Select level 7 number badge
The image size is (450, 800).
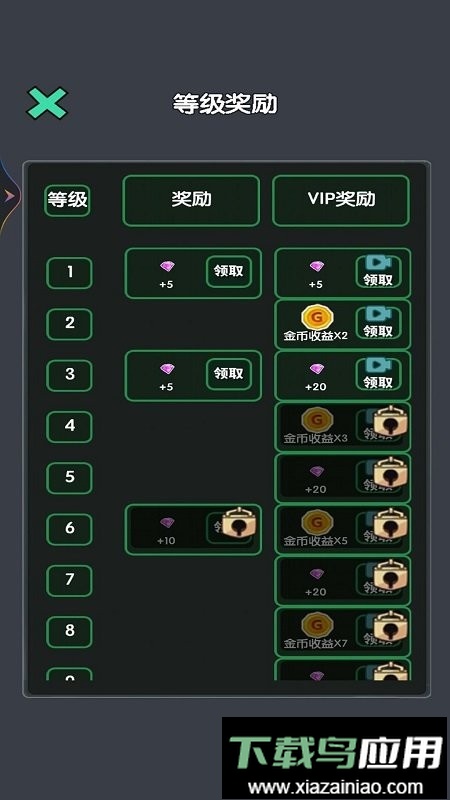coord(69,581)
